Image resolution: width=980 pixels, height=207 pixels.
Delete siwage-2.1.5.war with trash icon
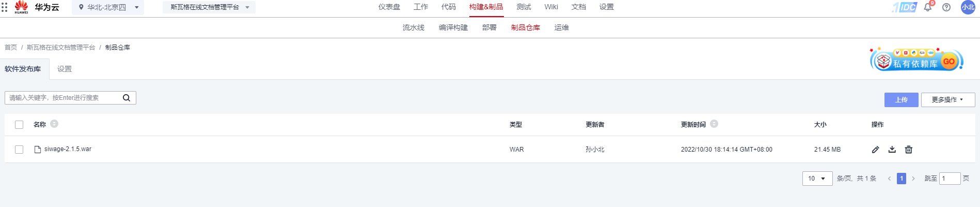(908, 150)
